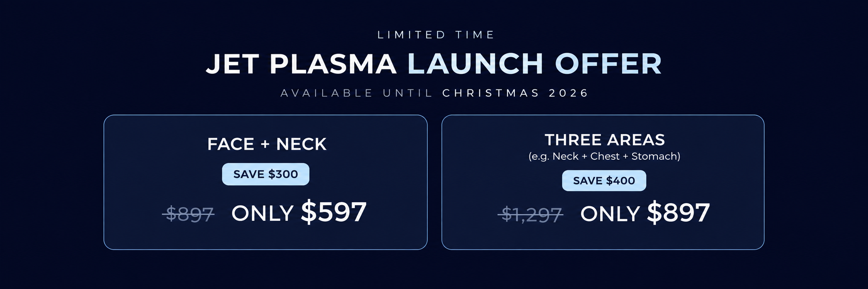Click ONLY in the Three Areas card
The image size is (868, 289).
click(610, 214)
